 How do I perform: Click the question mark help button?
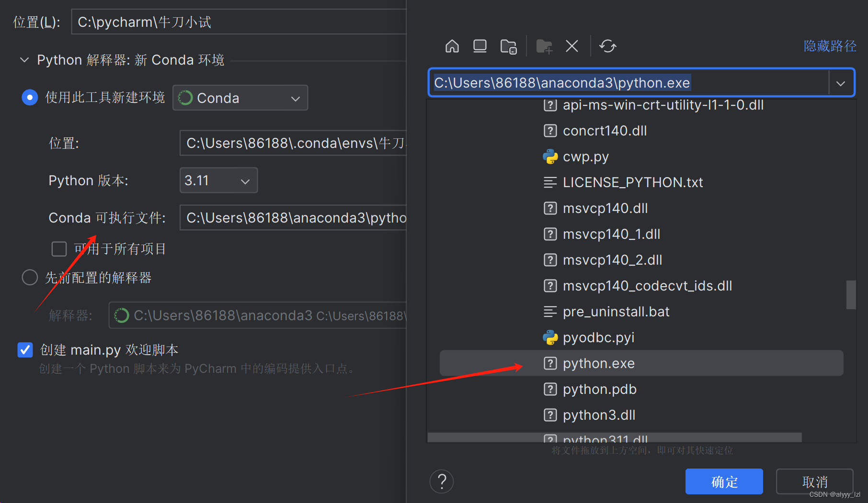click(x=442, y=481)
